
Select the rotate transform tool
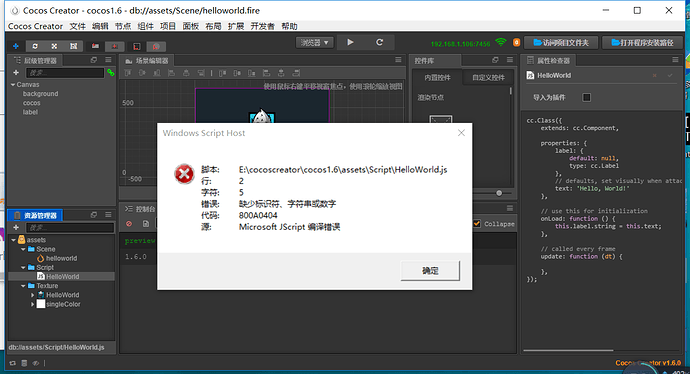coord(35,46)
